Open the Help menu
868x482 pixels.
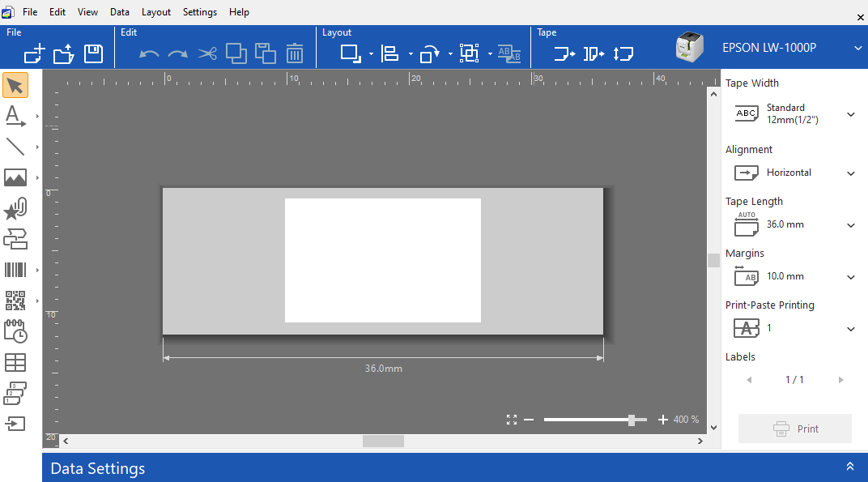pyautogui.click(x=239, y=12)
